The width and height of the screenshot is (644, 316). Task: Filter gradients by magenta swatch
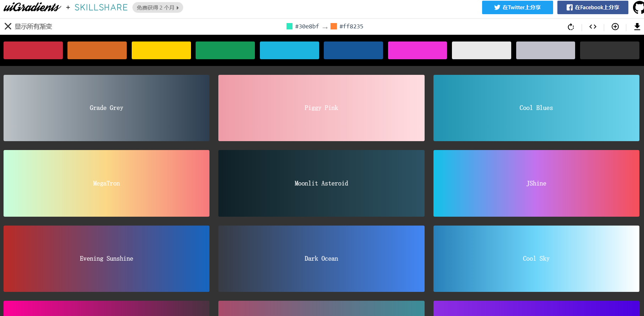(x=417, y=50)
